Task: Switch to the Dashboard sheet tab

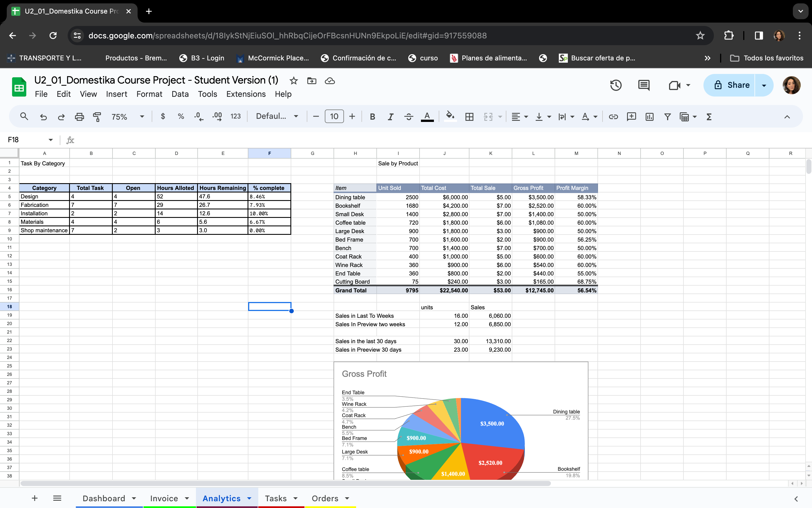Action: pos(104,498)
